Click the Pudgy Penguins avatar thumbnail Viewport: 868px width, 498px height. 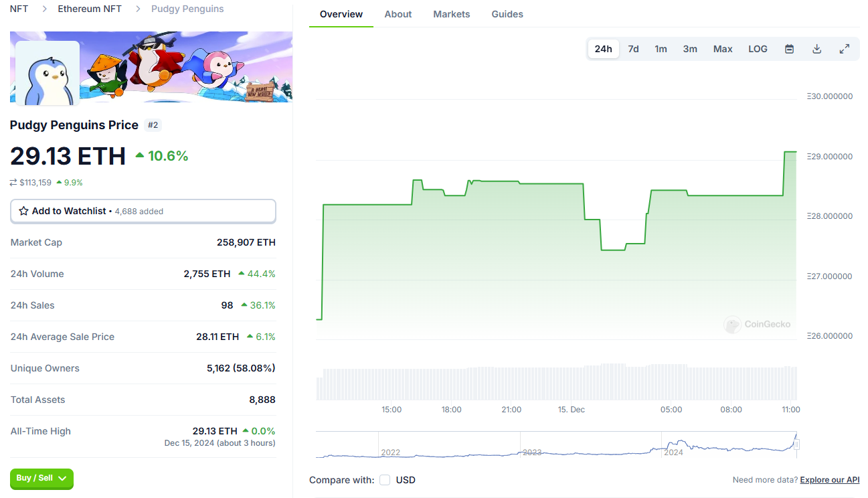(47, 73)
